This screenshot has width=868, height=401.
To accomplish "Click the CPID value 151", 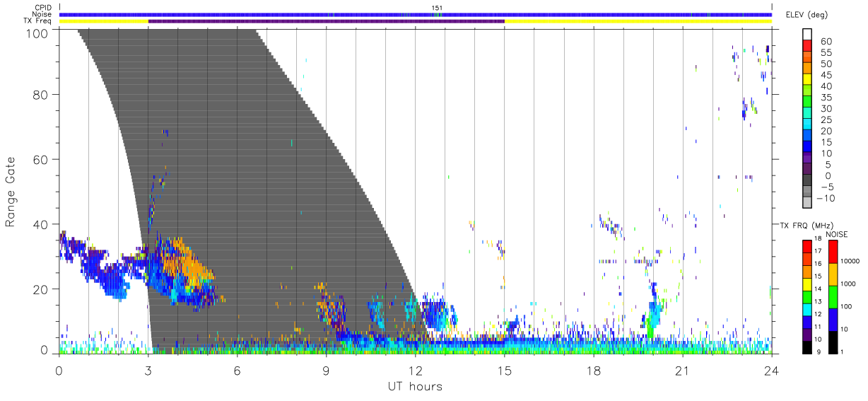I will pos(438,8).
